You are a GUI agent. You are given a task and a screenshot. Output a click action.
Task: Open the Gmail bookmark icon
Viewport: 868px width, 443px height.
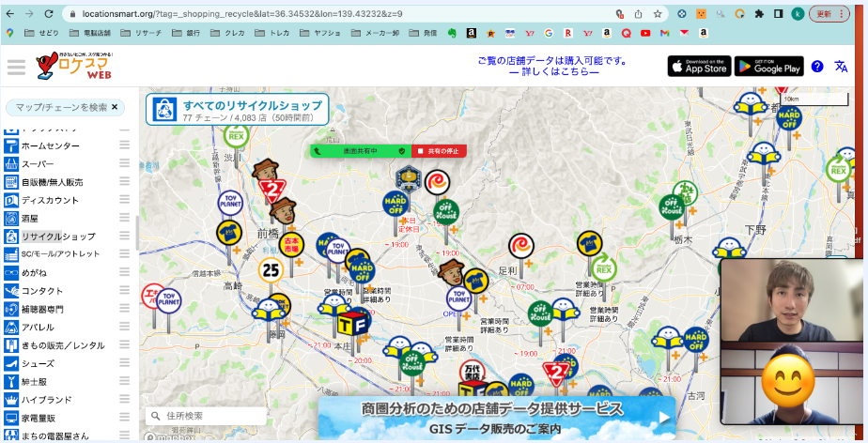[665, 33]
